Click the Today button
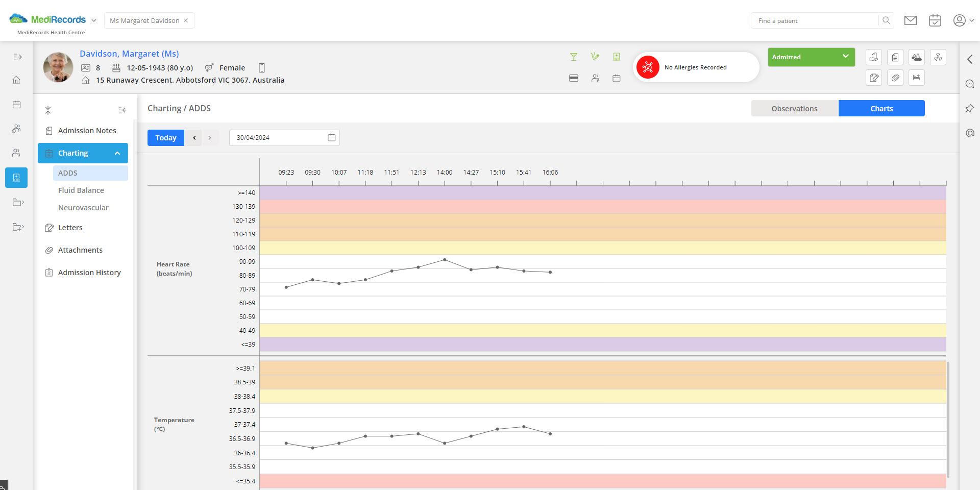 click(165, 138)
